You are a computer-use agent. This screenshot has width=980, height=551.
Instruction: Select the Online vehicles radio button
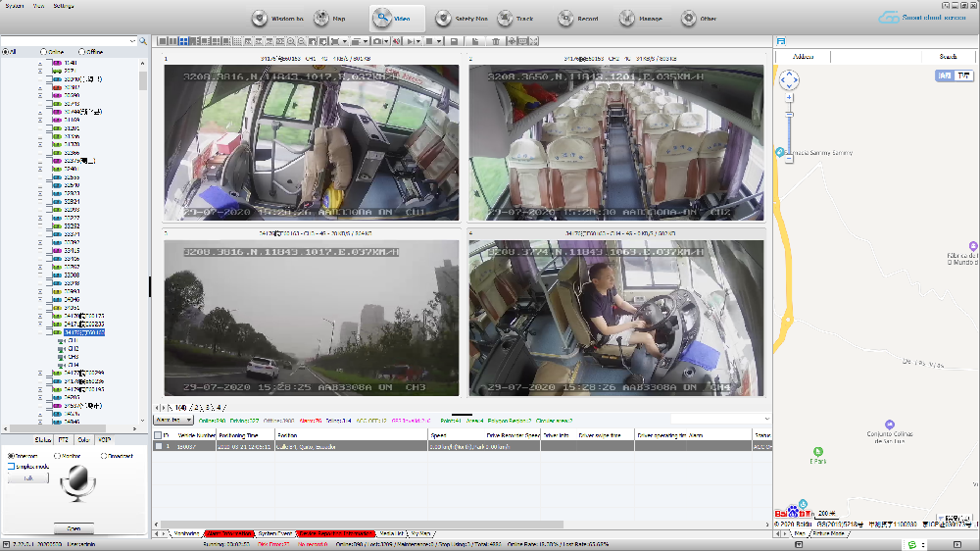pyautogui.click(x=43, y=52)
